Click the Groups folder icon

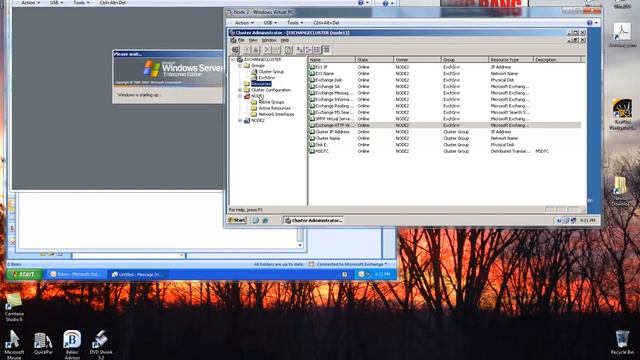[247, 65]
